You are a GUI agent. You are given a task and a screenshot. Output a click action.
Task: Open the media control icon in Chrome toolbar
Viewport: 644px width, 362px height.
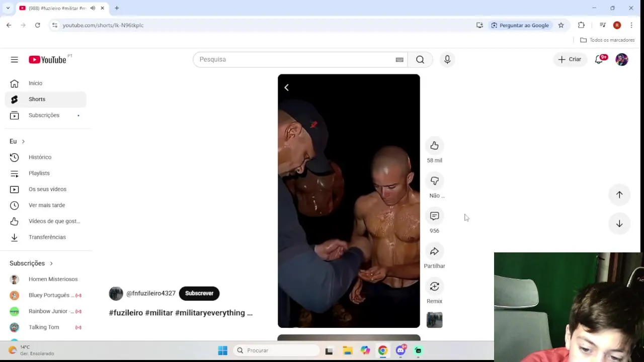click(x=602, y=25)
